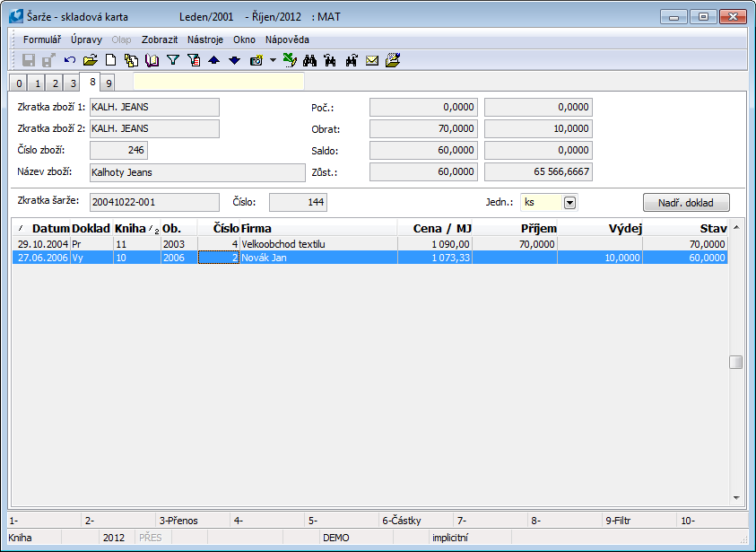Image resolution: width=756 pixels, height=552 pixels.
Task: Click the blue down arrow icon
Action: (x=234, y=60)
